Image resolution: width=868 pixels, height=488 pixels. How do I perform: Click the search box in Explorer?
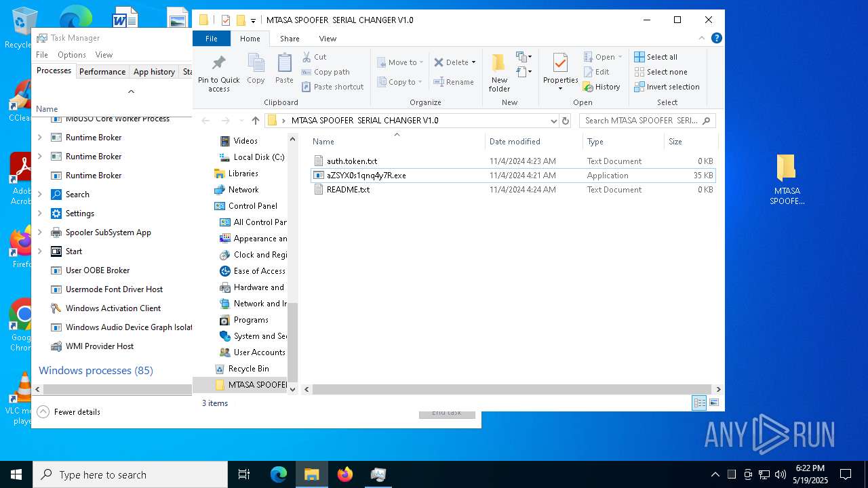(647, 121)
